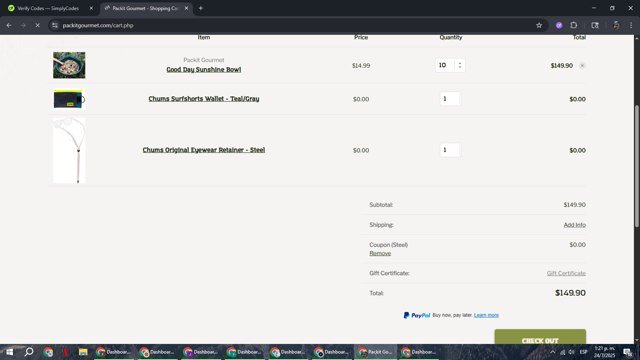Image resolution: width=640 pixels, height=360 pixels.
Task: View site information icon in address bar
Action: (55, 25)
